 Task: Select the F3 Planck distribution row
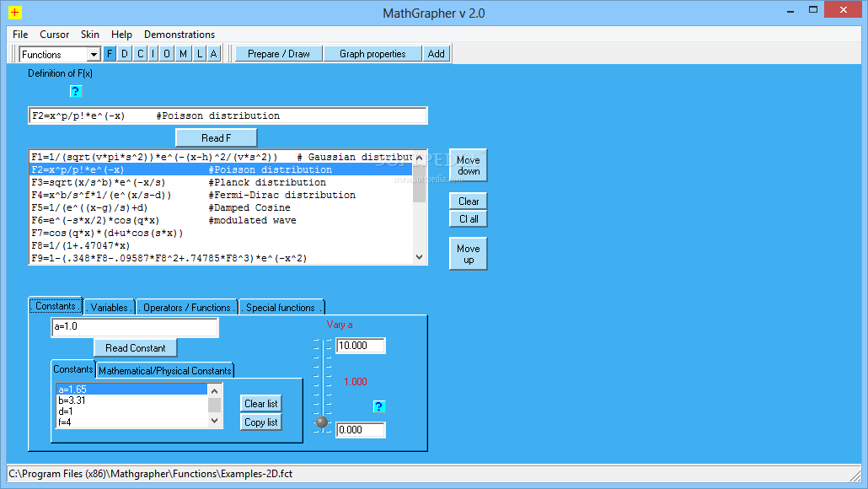coord(221,183)
